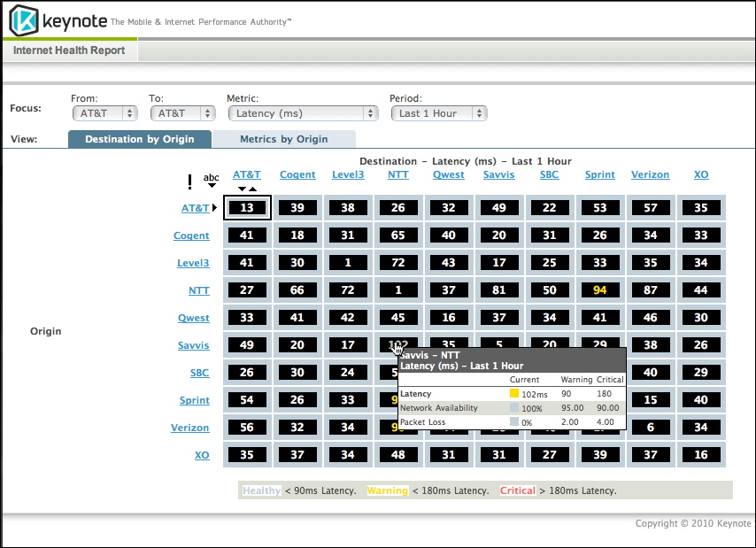Select the Internet Health Report tab
Screen dimensions: 756x548
click(69, 50)
